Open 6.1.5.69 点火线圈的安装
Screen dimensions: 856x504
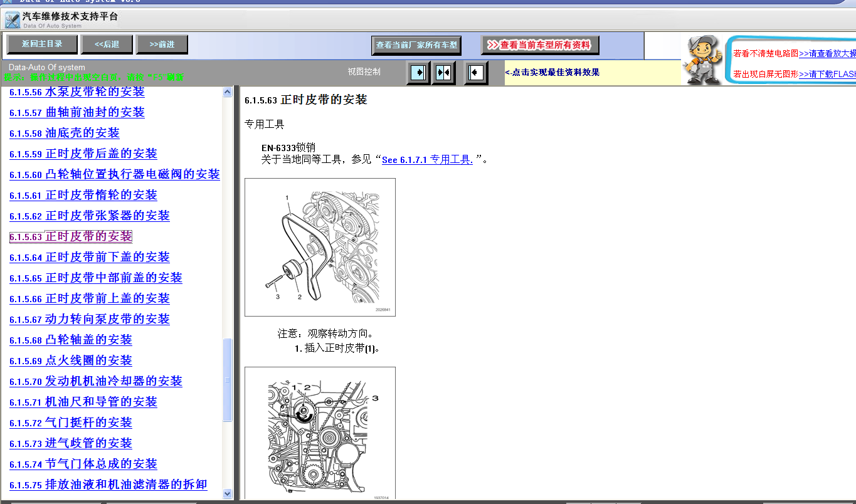pos(71,360)
